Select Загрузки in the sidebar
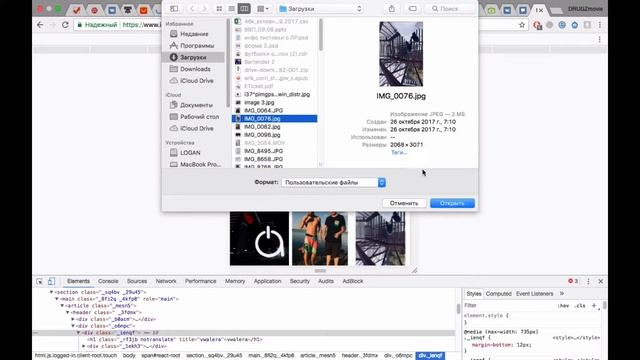This screenshot has width=640, height=360. click(194, 58)
